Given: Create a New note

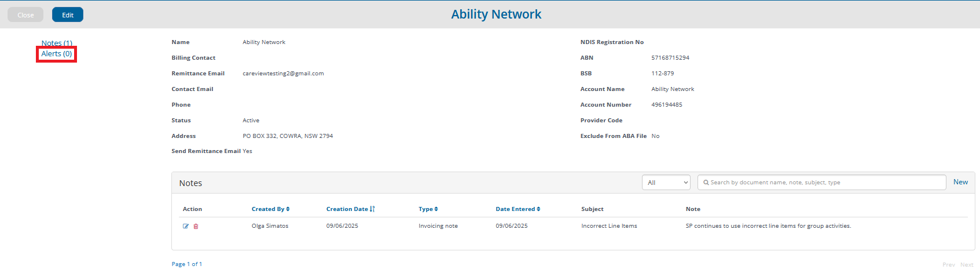Looking at the screenshot, I should 960,182.
